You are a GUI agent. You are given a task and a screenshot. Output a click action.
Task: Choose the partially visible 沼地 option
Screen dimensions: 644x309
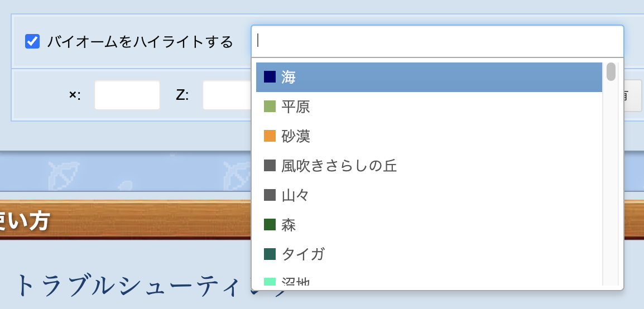tap(296, 283)
